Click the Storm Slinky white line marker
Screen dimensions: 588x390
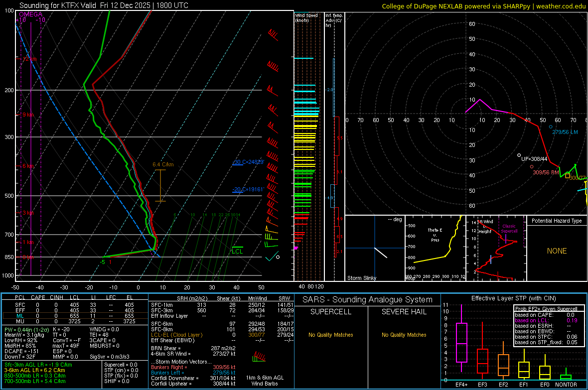click(381, 253)
